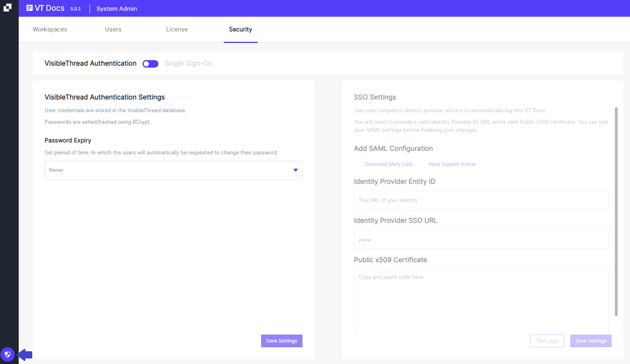Select the Security tab
The image size is (630, 364).
[240, 29]
